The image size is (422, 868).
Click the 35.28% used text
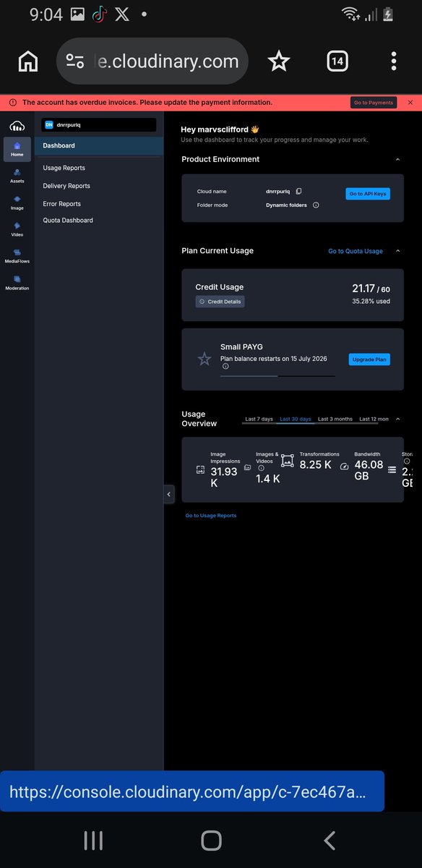pos(371,301)
